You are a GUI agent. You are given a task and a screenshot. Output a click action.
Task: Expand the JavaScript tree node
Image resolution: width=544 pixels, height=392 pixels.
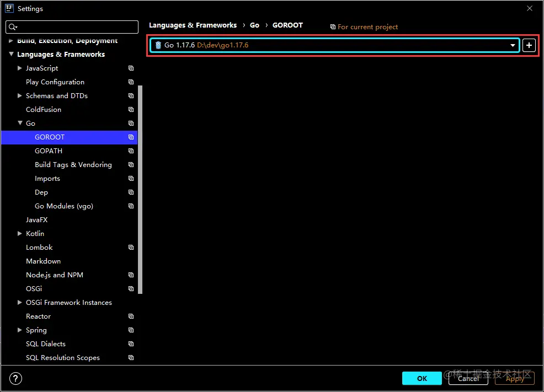tap(20, 68)
